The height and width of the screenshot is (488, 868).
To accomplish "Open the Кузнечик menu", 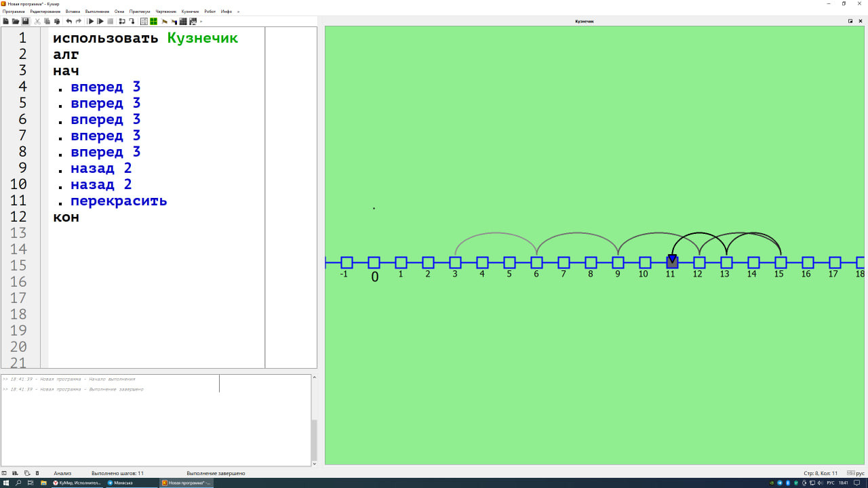I will coord(190,12).
